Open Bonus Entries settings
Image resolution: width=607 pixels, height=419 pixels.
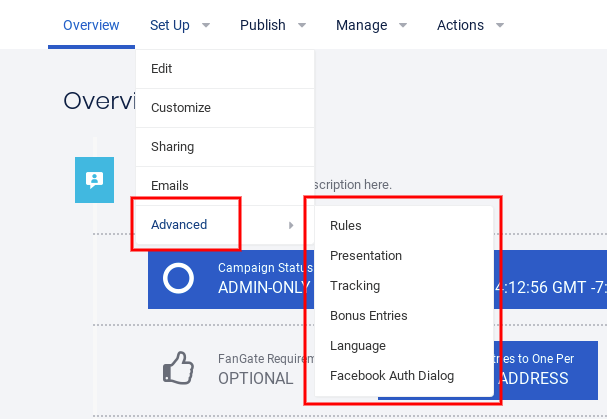coord(369,316)
